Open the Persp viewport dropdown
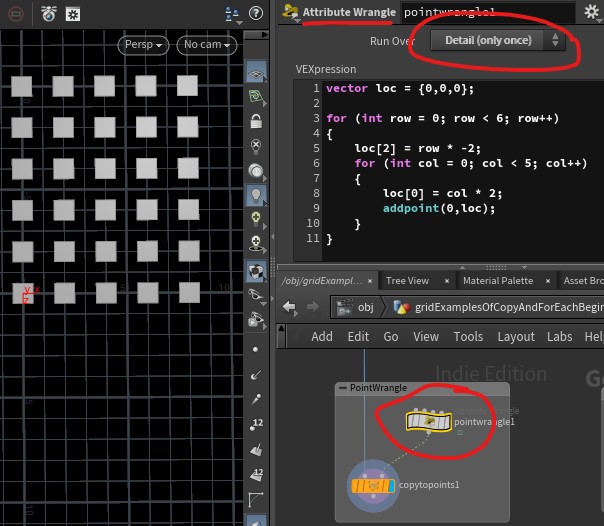The width and height of the screenshot is (604, 526). pos(141,45)
